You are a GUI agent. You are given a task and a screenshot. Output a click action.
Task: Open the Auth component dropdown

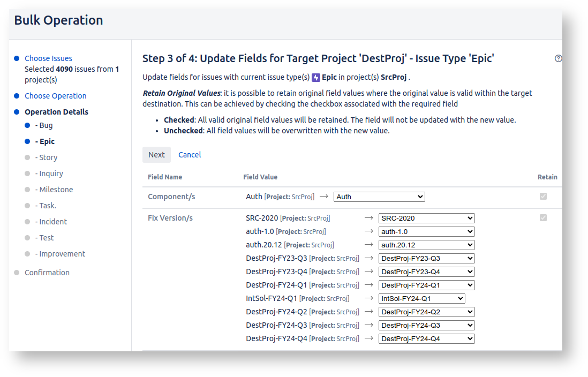(x=379, y=197)
